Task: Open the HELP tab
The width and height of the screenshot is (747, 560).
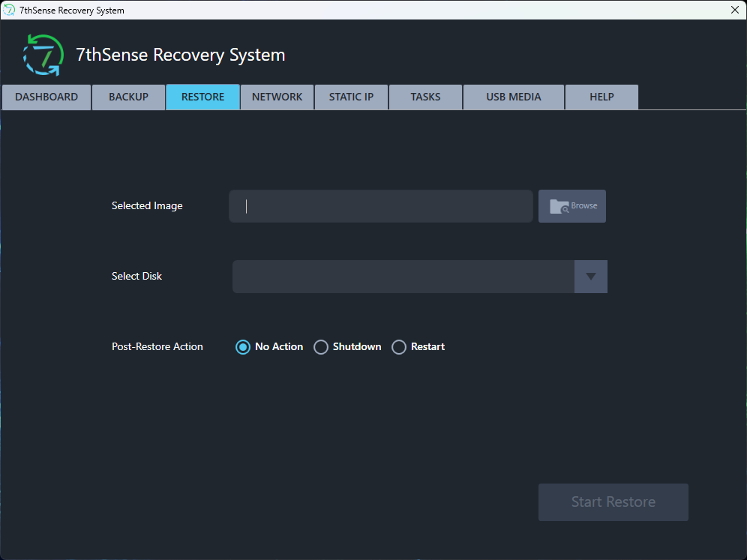Action: click(x=601, y=97)
